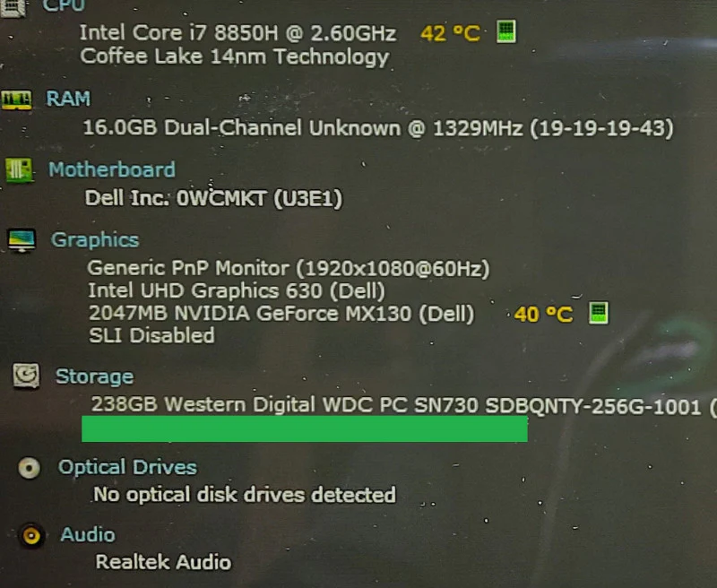
Task: Open the RAM section link
Action: pyautogui.click(x=69, y=99)
